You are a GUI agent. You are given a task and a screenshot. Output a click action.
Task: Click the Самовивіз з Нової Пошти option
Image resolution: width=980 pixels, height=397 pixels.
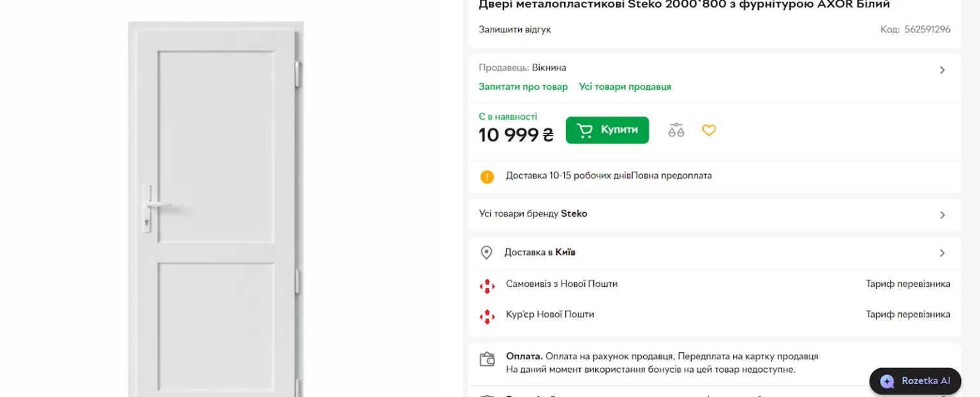561,284
